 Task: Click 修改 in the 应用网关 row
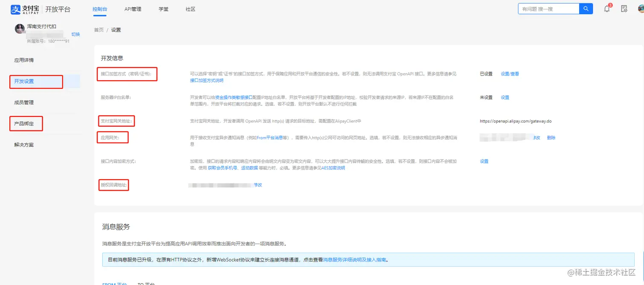[536, 138]
